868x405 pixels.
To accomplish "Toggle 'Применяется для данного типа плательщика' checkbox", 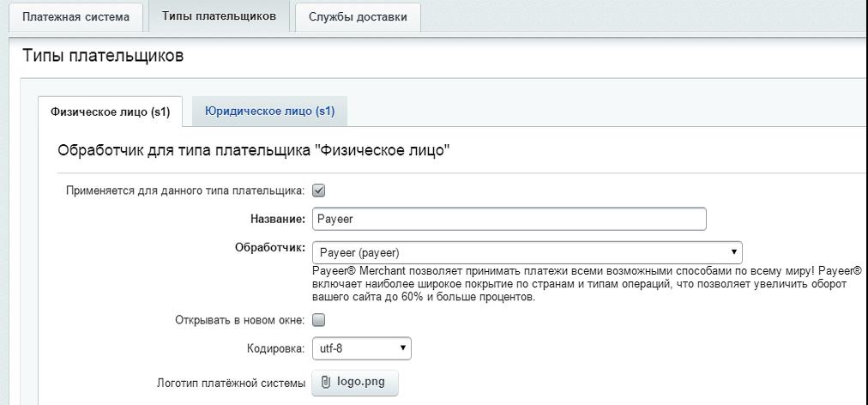I will click(x=318, y=190).
